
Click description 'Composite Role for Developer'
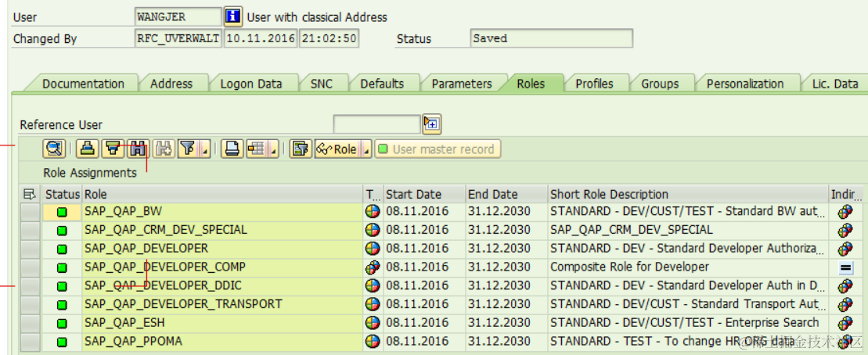(629, 267)
